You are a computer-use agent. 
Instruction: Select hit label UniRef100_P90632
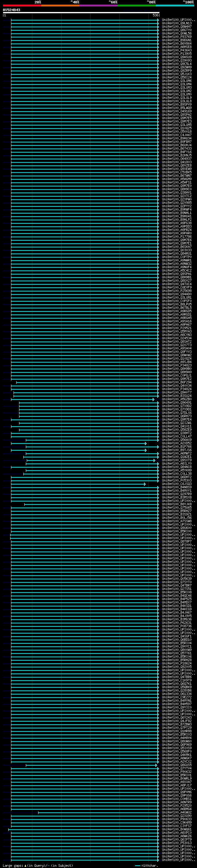[x=176, y=772]
